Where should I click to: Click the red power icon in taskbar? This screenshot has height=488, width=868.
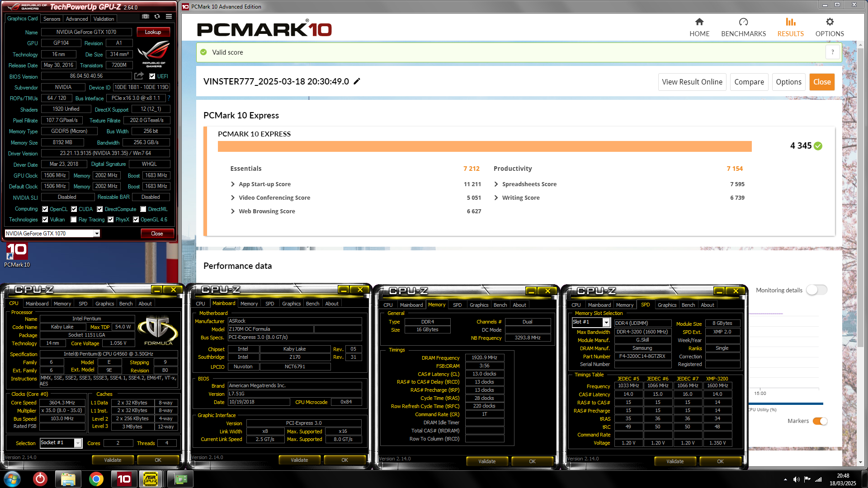pyautogui.click(x=40, y=479)
